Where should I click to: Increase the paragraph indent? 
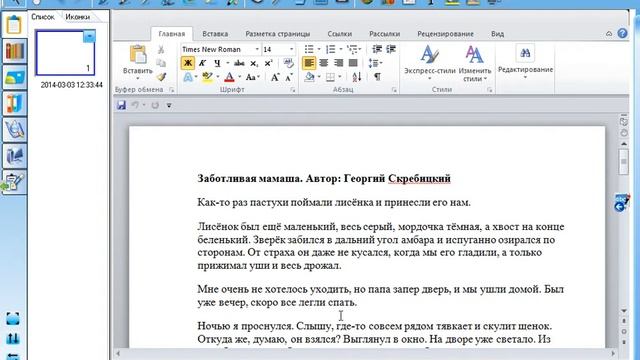point(391,49)
